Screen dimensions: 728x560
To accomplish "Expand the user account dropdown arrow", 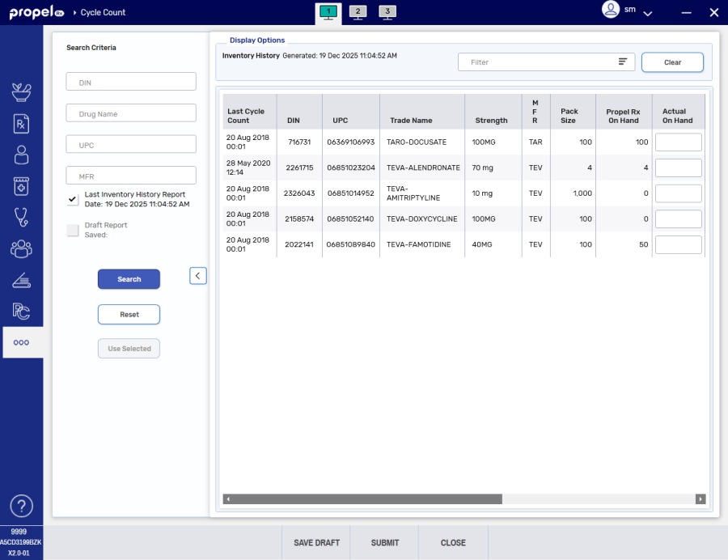I will pyautogui.click(x=648, y=13).
